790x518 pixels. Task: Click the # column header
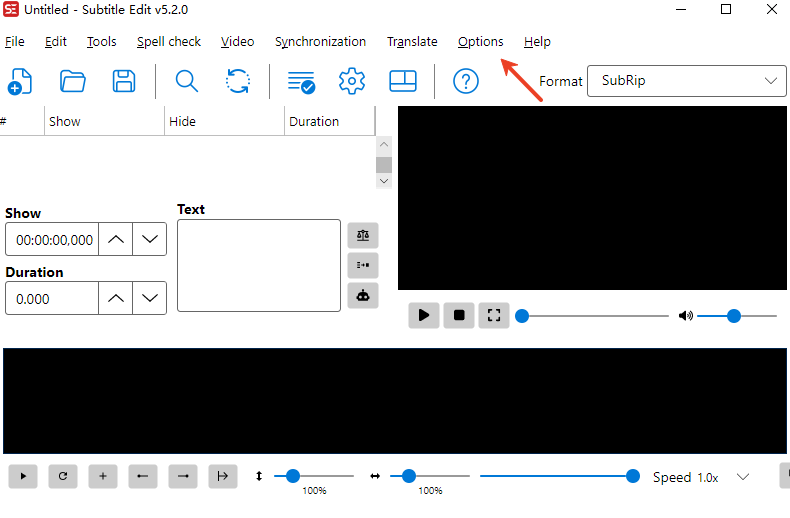coord(22,121)
